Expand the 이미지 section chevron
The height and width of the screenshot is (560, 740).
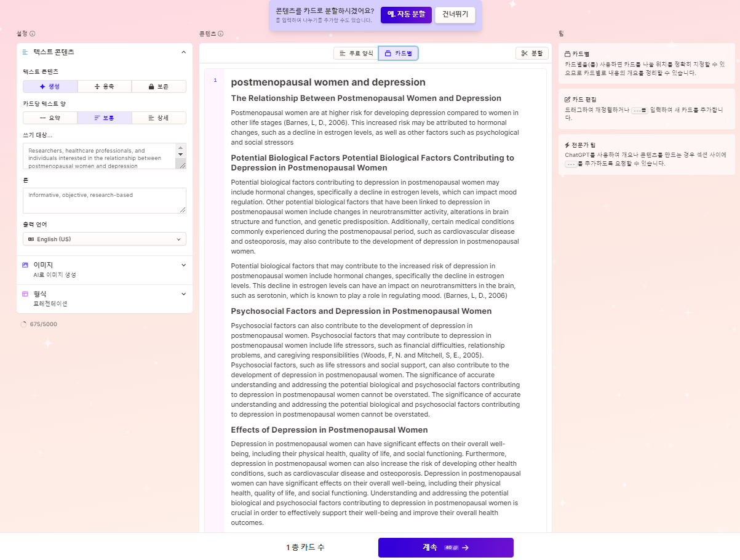tap(183, 265)
